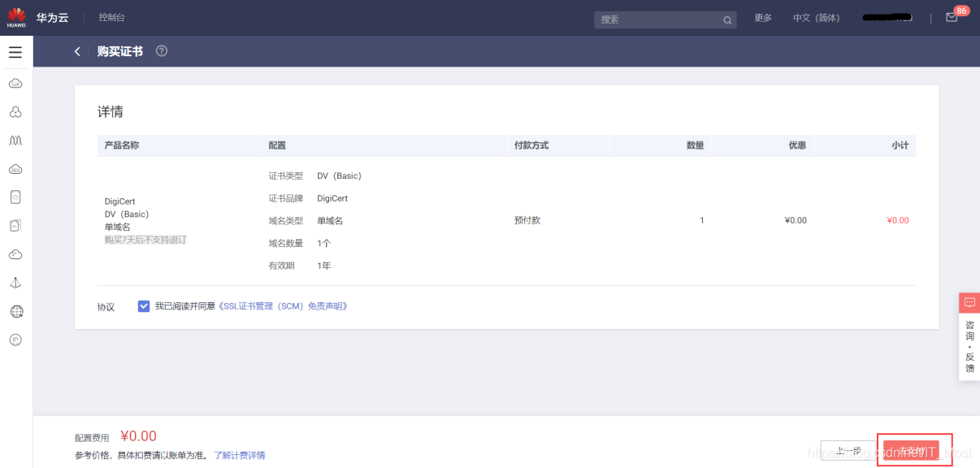Viewport: 980px width, 468px height.
Task: Click the 华为云 brand text
Action: [52, 17]
